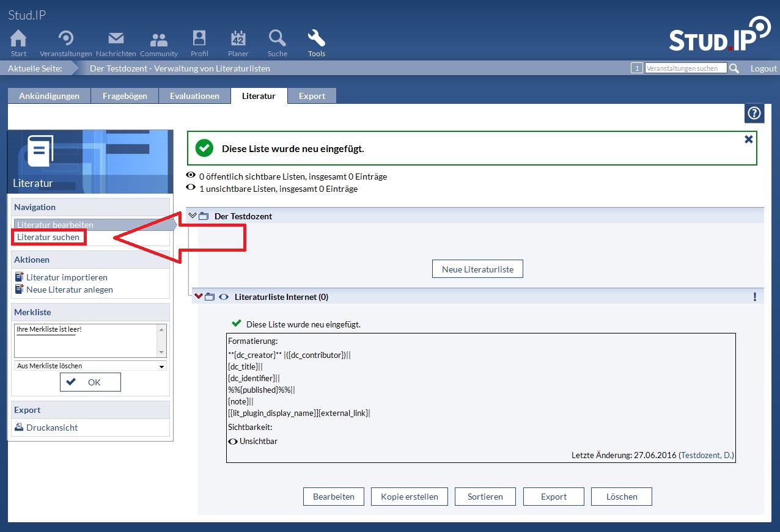780x532 pixels.
Task: Click the Neue Literaturliste button
Action: (x=477, y=269)
